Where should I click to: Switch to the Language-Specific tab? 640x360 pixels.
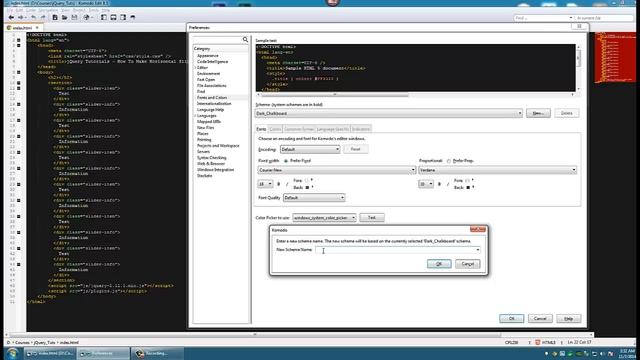(333, 129)
